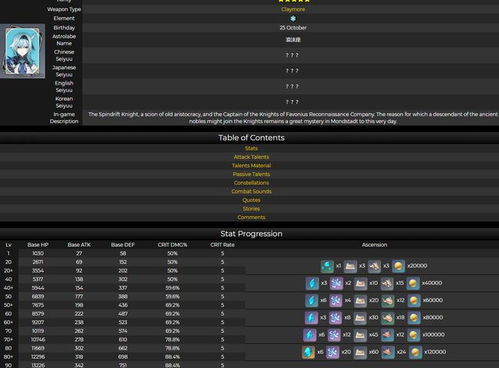Click the Mora coin icon beside x20000

[x=398, y=266]
